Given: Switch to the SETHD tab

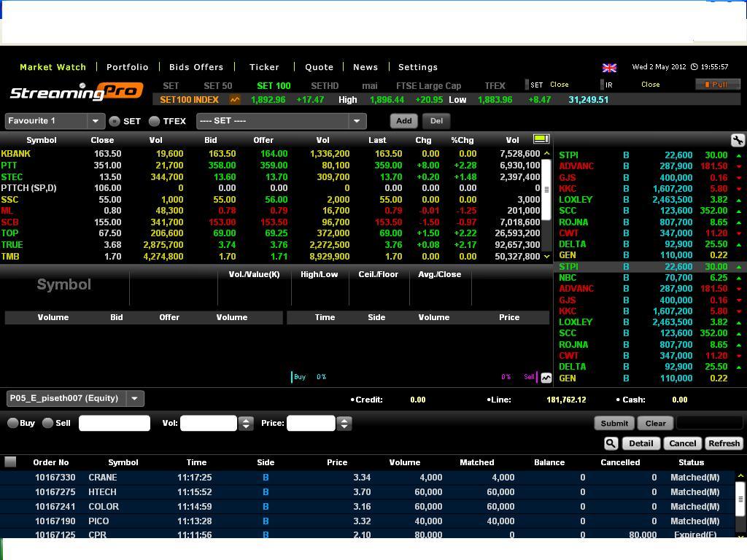Looking at the screenshot, I should click(x=324, y=85).
